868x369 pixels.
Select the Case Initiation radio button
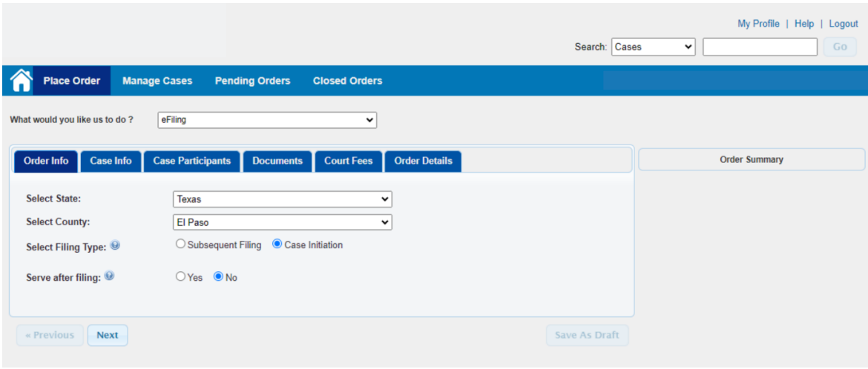point(277,245)
